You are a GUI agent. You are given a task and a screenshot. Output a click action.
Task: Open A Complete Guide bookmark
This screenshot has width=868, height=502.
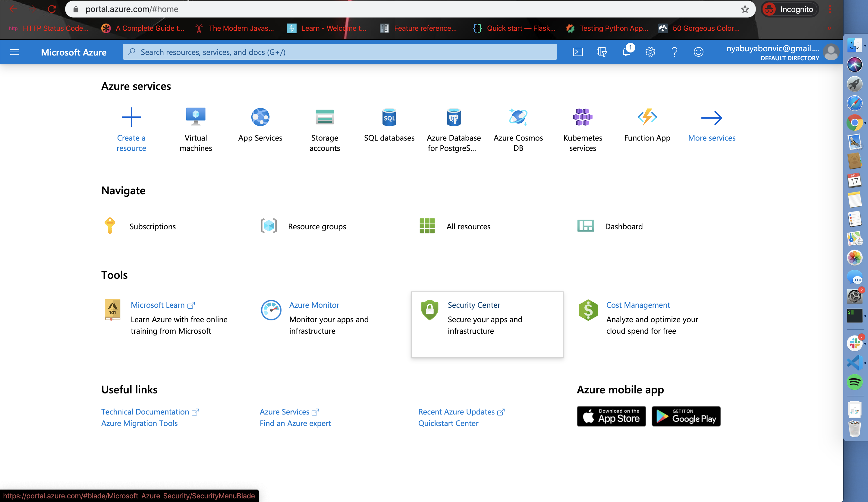(x=143, y=28)
